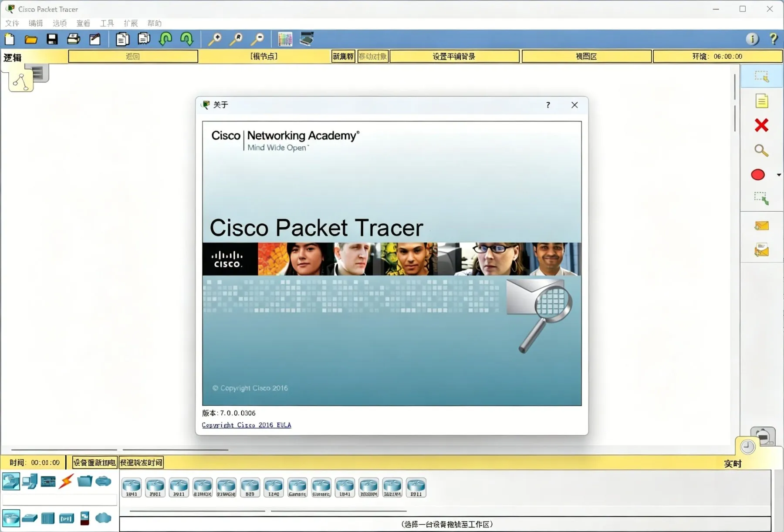Image resolution: width=784 pixels, height=532 pixels.
Task: Open the Copyright Cisco 2016 EULA link
Action: [x=247, y=425]
